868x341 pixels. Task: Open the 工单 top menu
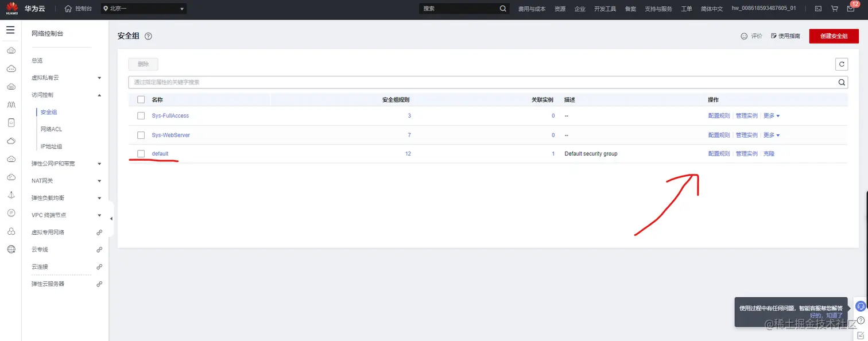pyautogui.click(x=687, y=9)
